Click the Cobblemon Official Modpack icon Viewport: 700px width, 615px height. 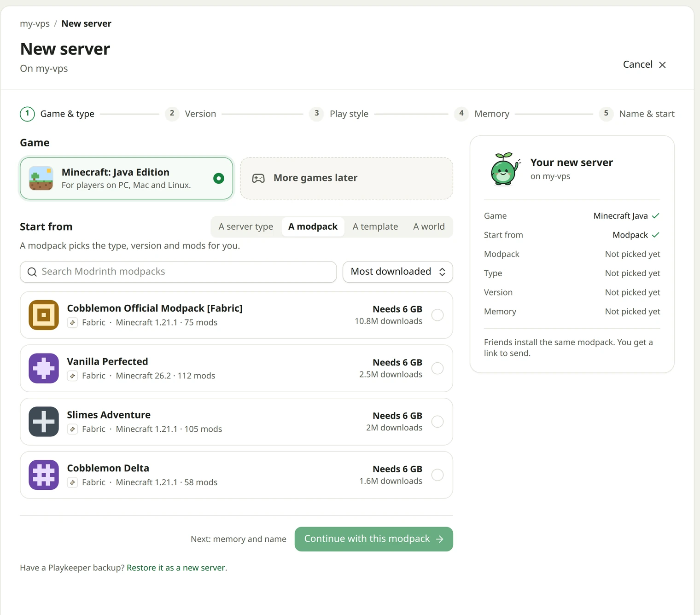[44, 315]
